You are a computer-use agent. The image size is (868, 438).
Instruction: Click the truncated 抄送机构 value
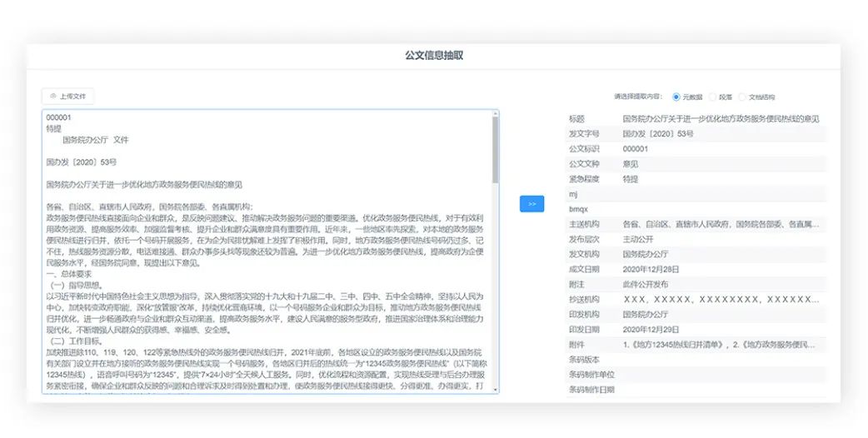coord(721,299)
